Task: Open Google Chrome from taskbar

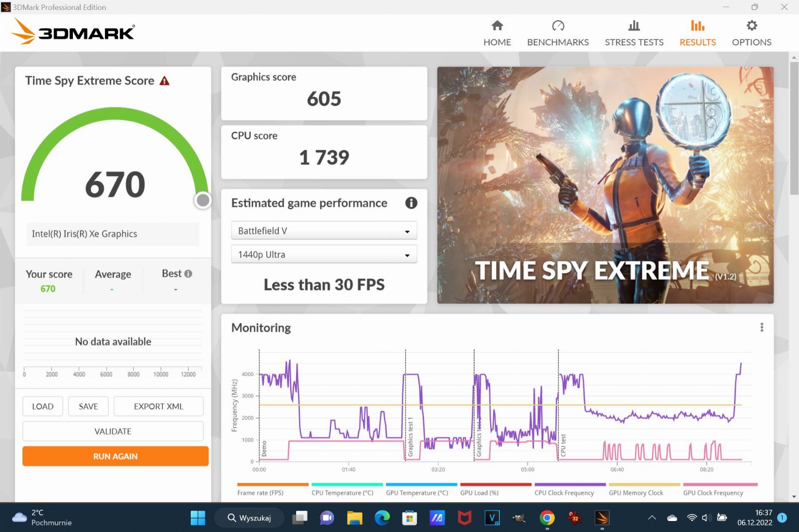Action: coord(547,518)
